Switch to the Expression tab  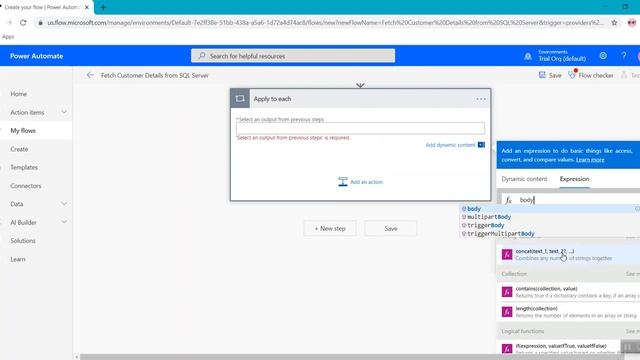(x=574, y=179)
